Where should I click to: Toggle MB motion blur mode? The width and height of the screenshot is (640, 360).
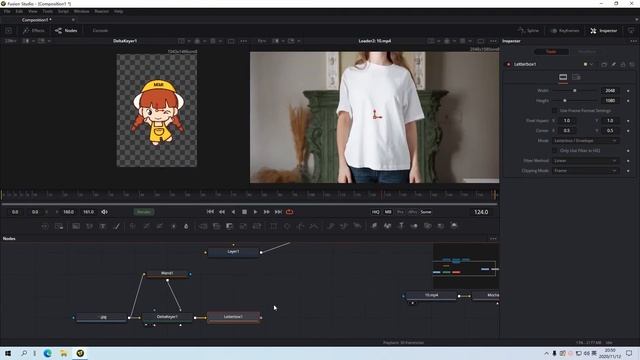(388, 212)
